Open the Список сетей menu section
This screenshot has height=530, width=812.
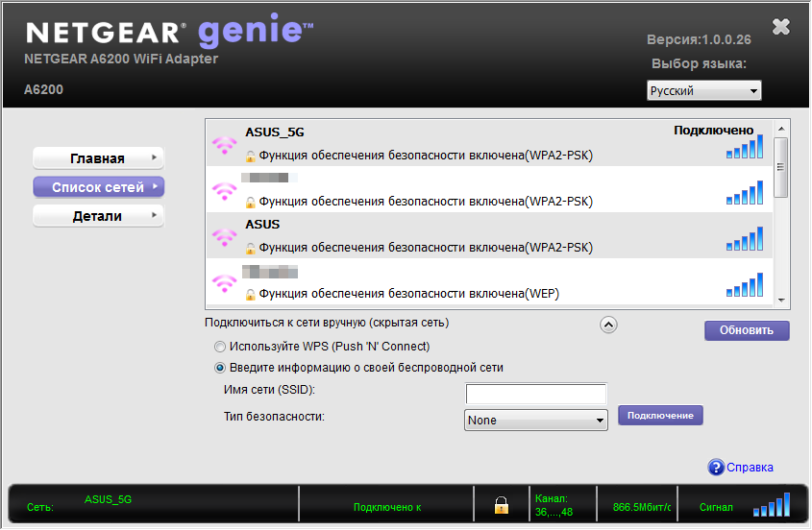(98, 187)
